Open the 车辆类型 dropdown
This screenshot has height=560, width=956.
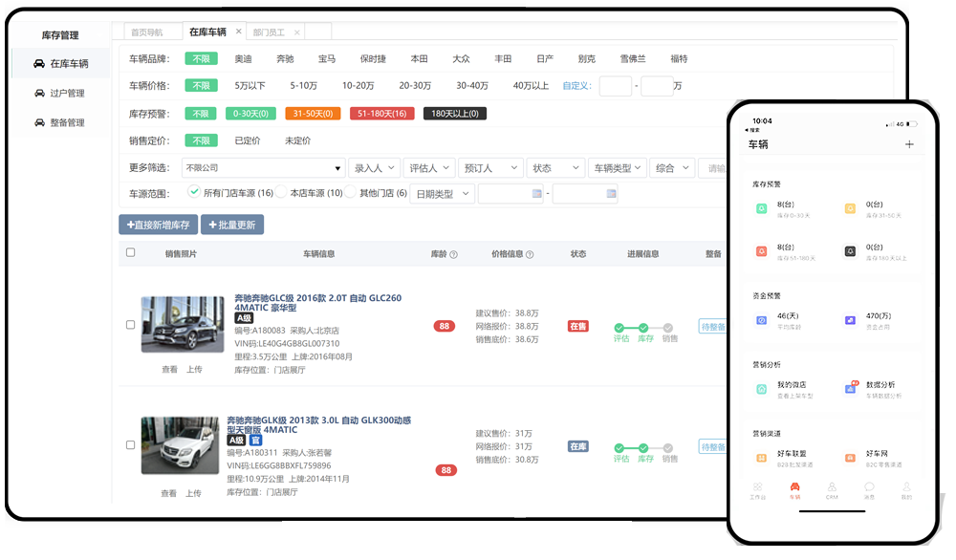[x=617, y=167]
